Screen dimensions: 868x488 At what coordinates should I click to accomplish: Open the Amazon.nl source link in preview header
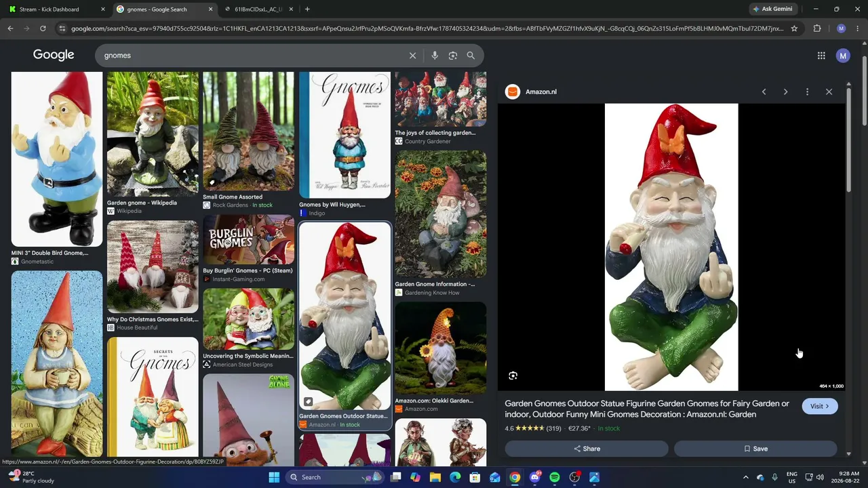click(x=532, y=91)
